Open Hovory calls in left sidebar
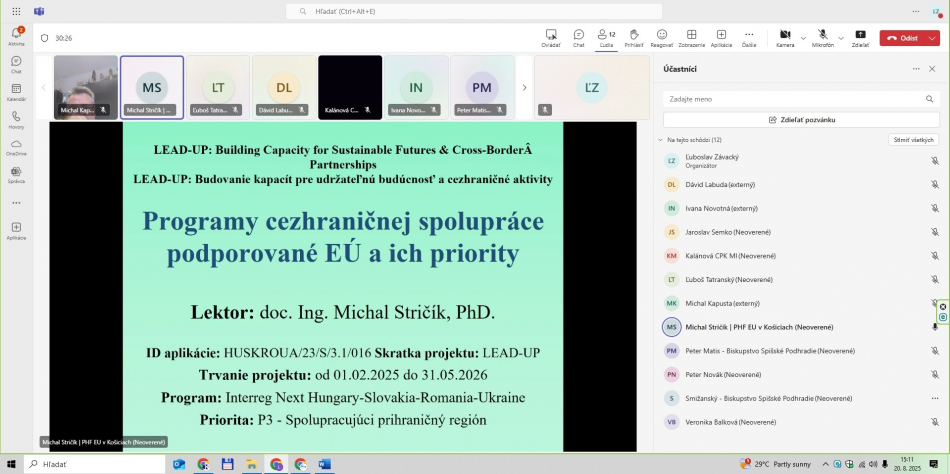The height and width of the screenshot is (474, 950). (x=16, y=121)
